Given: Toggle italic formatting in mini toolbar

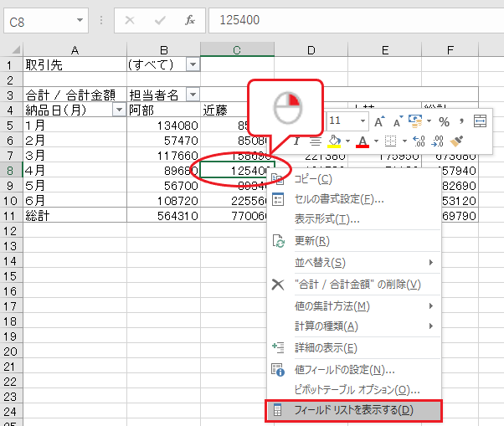Looking at the screenshot, I should [296, 141].
